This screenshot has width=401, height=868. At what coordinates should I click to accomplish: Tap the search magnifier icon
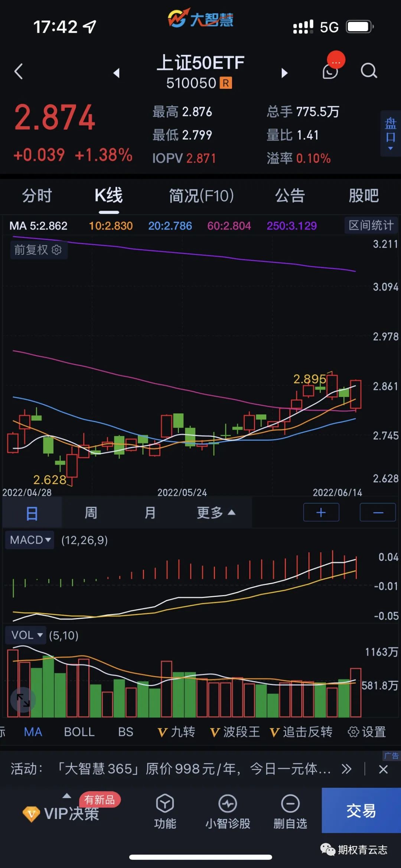point(369,71)
